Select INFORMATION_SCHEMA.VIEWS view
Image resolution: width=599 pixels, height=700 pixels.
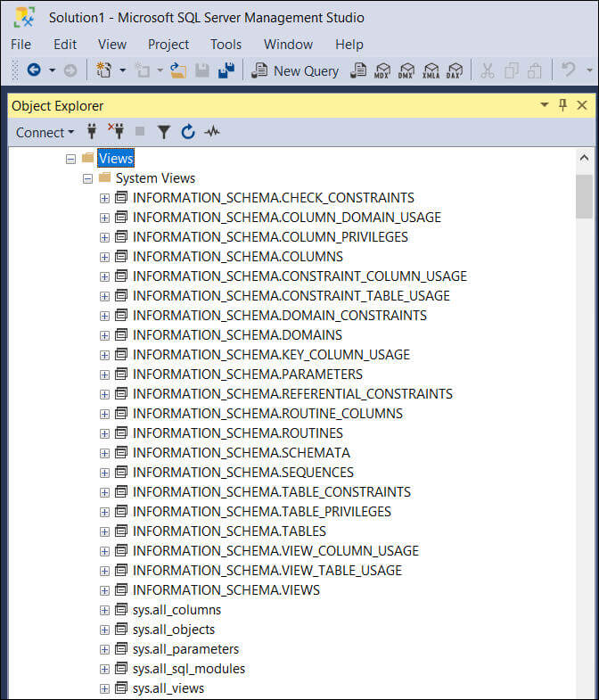[x=226, y=590]
